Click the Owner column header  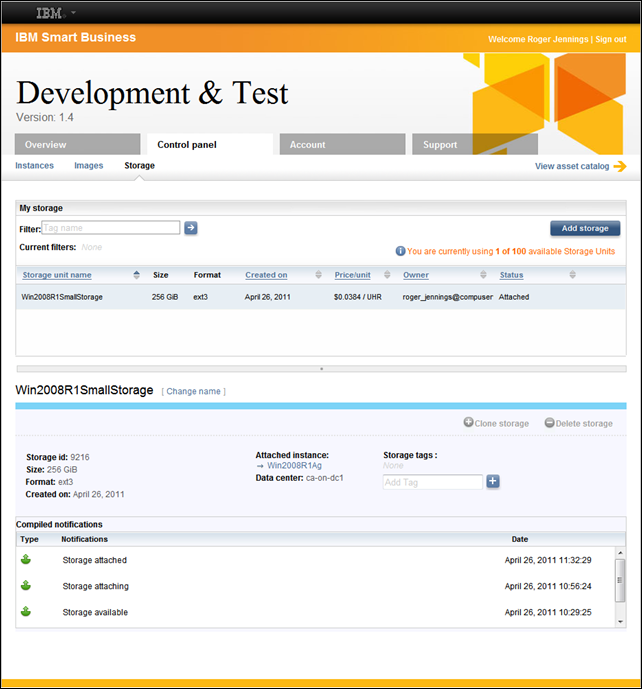(x=416, y=275)
